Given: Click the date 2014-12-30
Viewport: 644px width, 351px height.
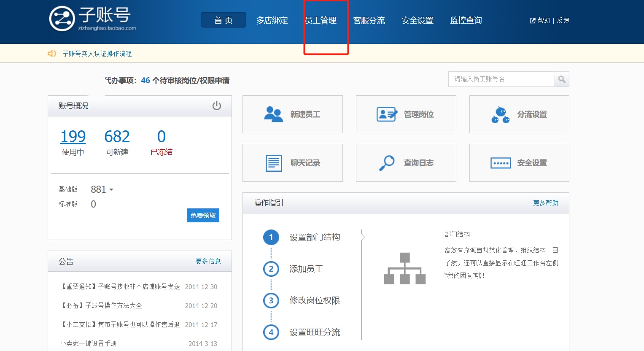Looking at the screenshot, I should tap(201, 286).
